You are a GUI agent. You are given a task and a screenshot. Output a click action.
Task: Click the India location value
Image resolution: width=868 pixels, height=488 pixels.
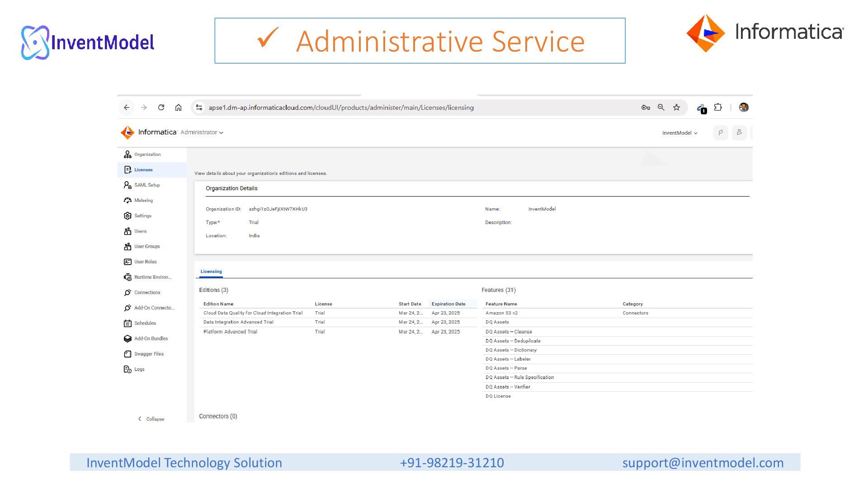(x=254, y=236)
